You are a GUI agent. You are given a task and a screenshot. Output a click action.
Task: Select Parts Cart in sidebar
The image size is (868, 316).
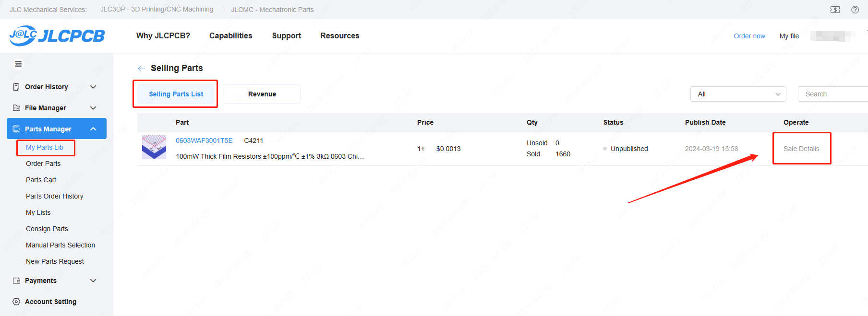pyautogui.click(x=41, y=180)
